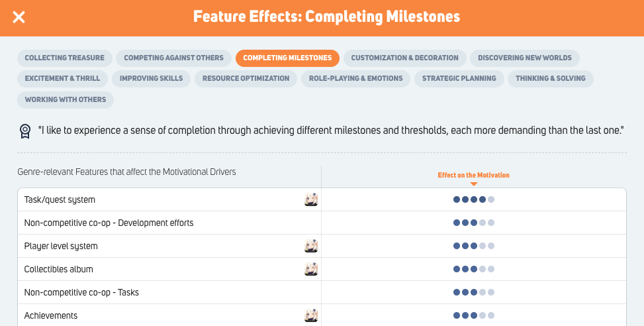Click game icon in Task/quest system row
The height and width of the screenshot is (326, 644).
pyautogui.click(x=311, y=199)
